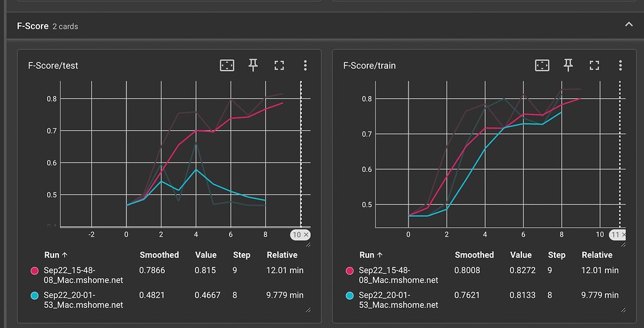Click smoothed value 0.4821 in test table
Screen dimensions: 644x328
tap(152, 295)
